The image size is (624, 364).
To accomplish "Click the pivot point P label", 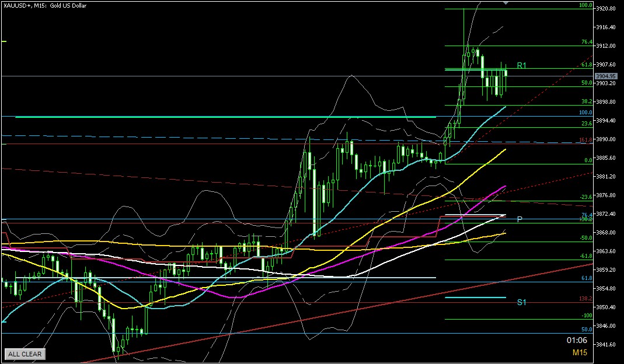I will (x=520, y=219).
